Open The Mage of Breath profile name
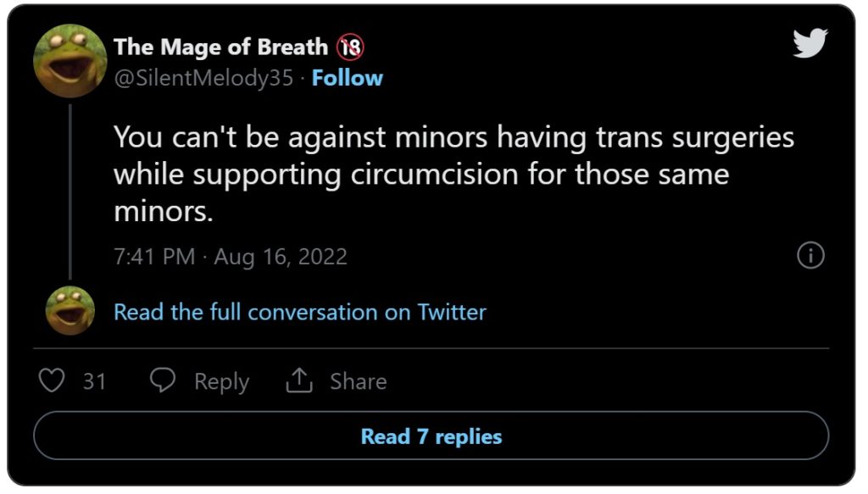 (220, 47)
